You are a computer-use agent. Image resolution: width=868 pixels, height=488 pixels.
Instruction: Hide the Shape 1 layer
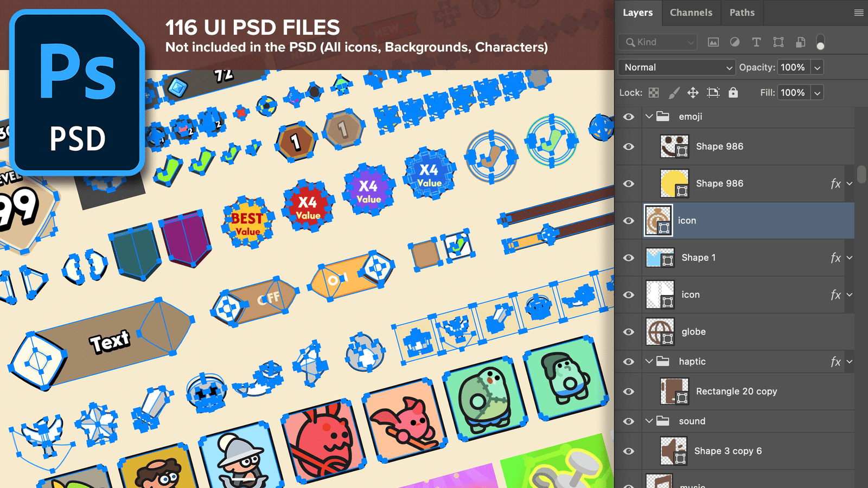pos(629,258)
